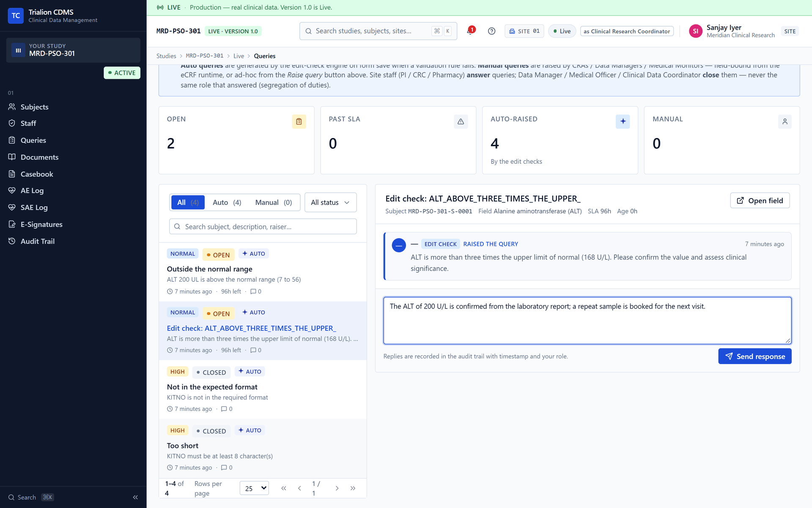Click the Studies breadcrumb link
The width and height of the screenshot is (812, 508).
pos(166,56)
